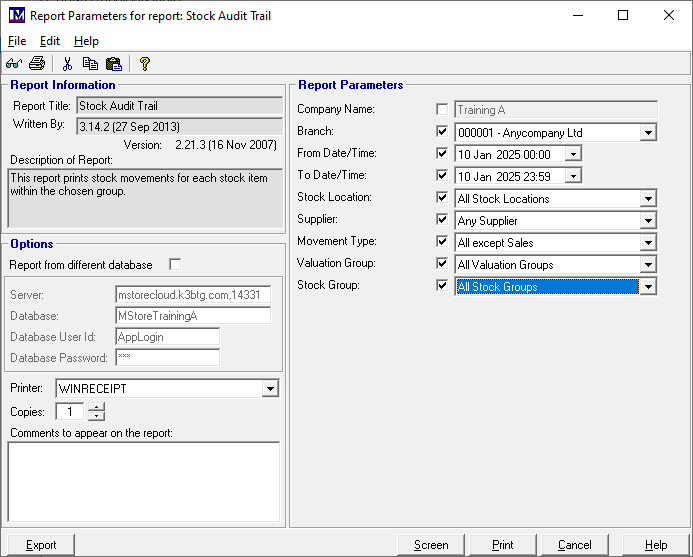Open the Help menu
Viewport: 693px width, 557px height.
(86, 41)
